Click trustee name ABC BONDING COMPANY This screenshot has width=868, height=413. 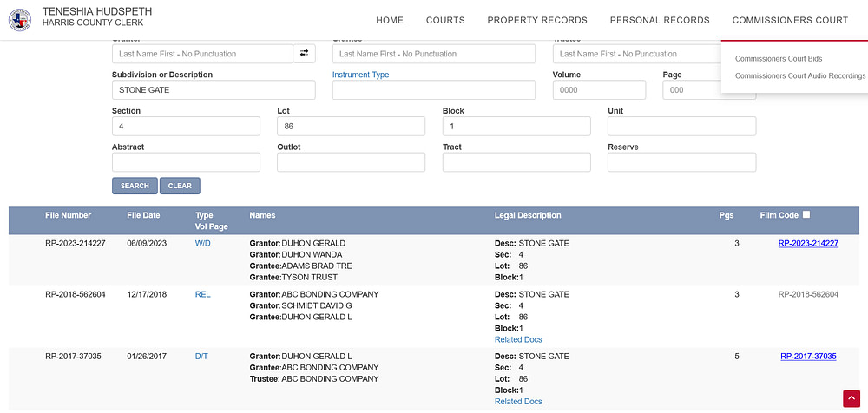point(330,378)
